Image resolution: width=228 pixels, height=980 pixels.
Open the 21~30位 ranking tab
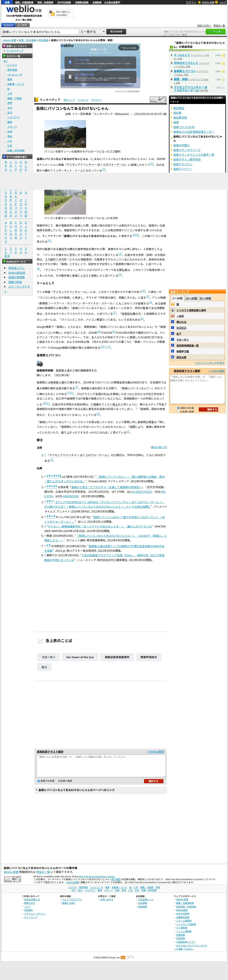coord(205,298)
